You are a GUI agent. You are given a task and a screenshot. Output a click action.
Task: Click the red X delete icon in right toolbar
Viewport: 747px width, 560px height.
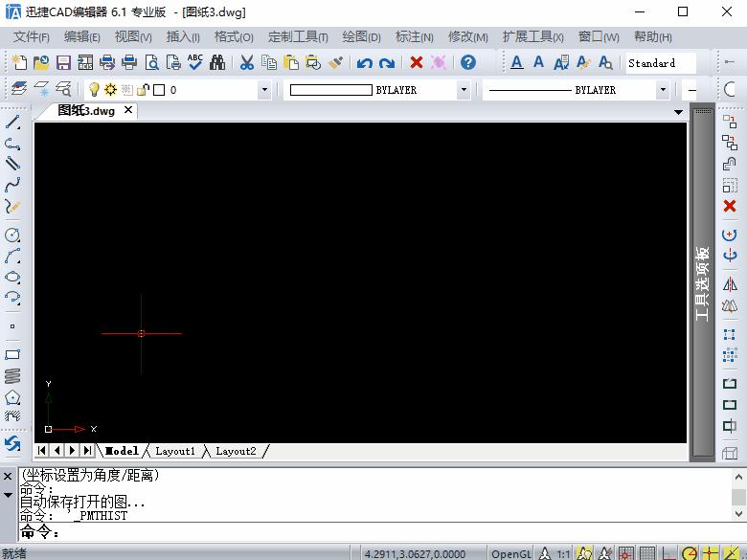pos(730,206)
